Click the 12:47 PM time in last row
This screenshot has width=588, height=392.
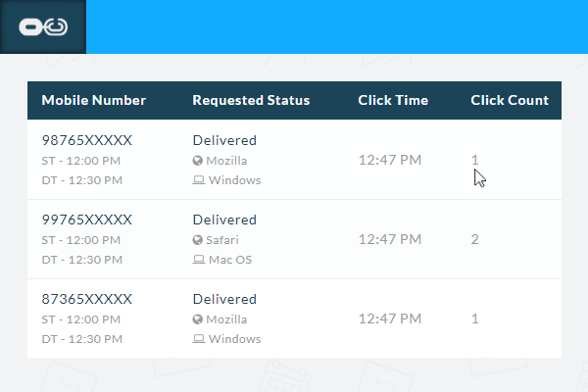390,318
